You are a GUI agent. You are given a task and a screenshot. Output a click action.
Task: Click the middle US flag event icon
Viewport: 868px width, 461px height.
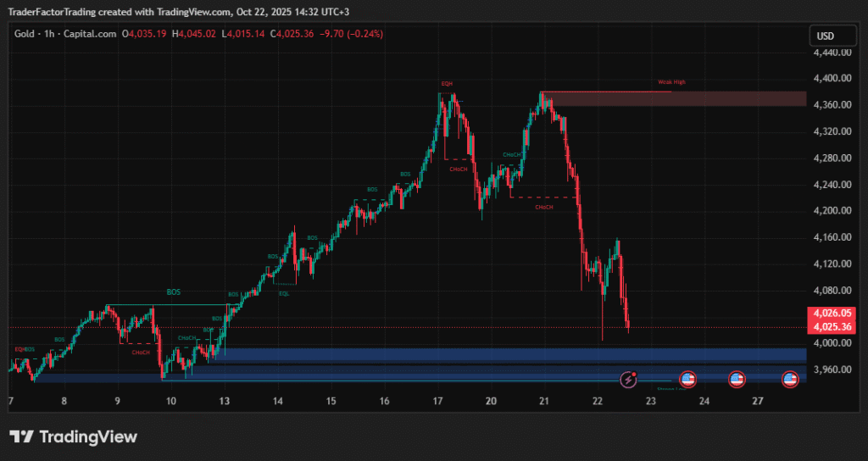(737, 380)
